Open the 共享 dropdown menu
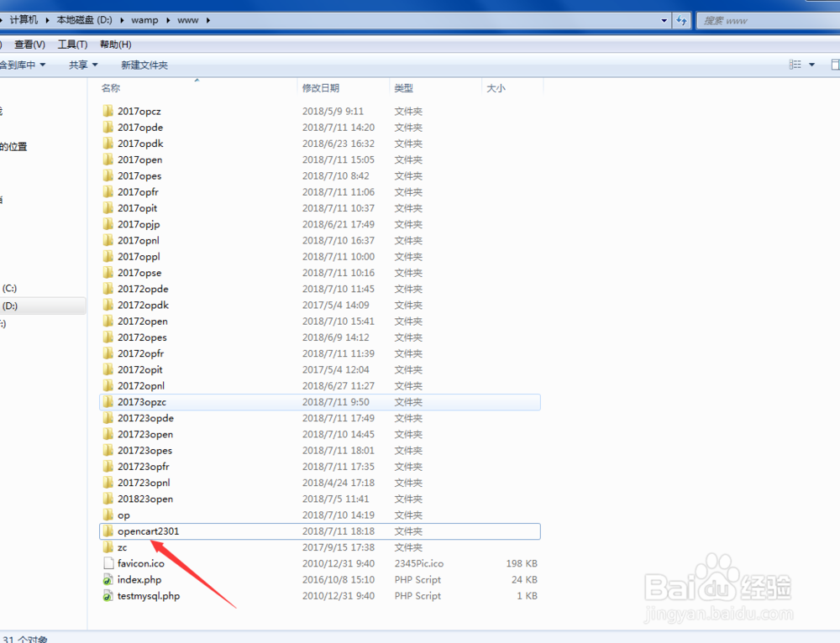Screen dimensions: 840x643 point(83,65)
